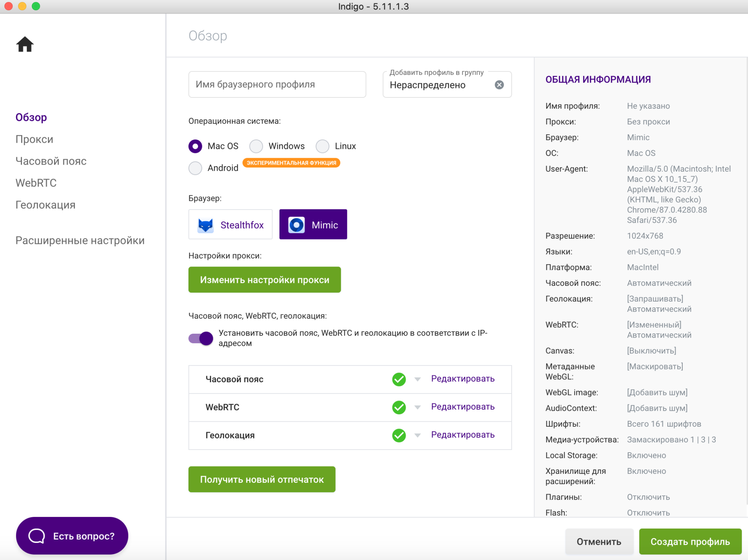Click Создать профиль button

point(690,541)
